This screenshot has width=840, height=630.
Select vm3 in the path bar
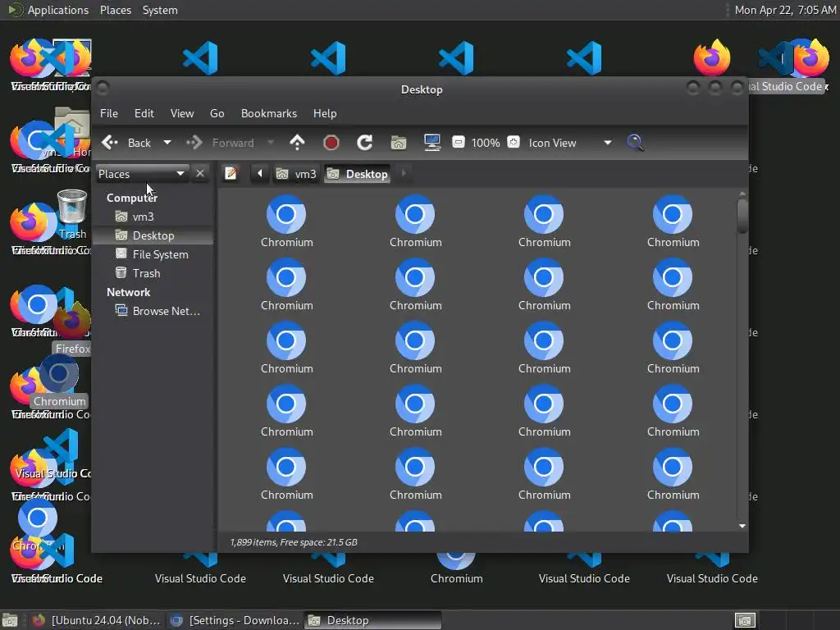[296, 174]
